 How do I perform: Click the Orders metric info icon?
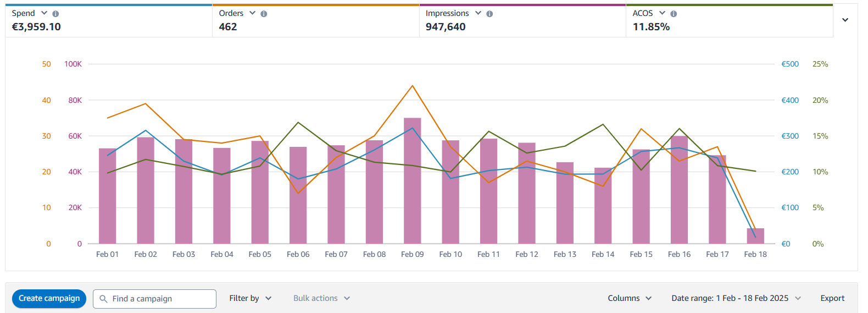click(264, 14)
